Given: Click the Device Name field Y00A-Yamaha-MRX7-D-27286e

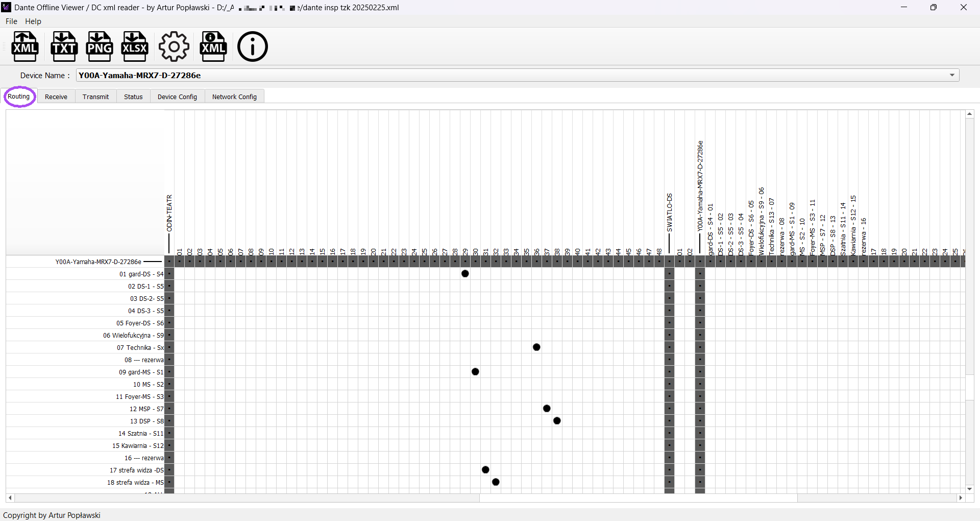Looking at the screenshot, I should tap(518, 75).
